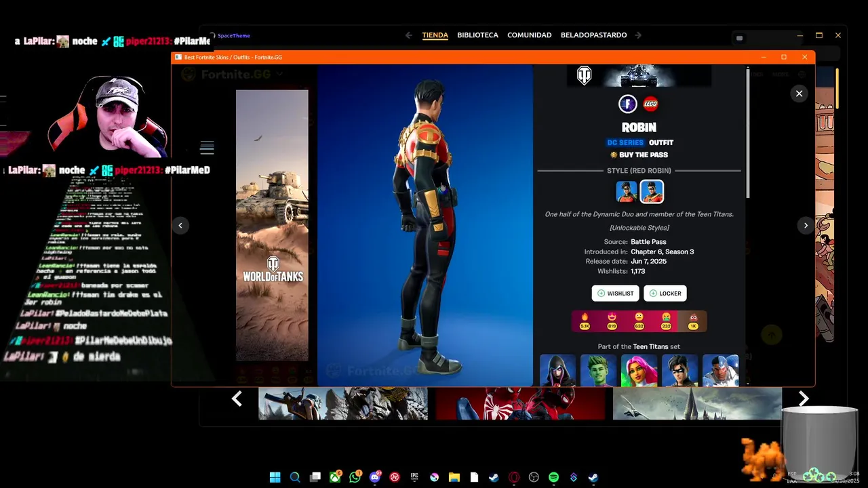React with the fire emoji
This screenshot has width=868, height=488.
tap(585, 321)
